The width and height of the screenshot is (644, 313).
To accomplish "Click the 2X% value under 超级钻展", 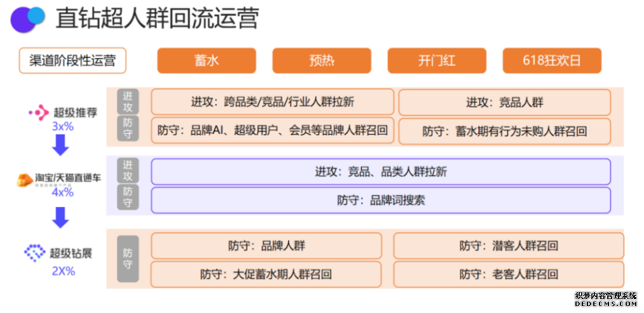I will click(x=63, y=271).
